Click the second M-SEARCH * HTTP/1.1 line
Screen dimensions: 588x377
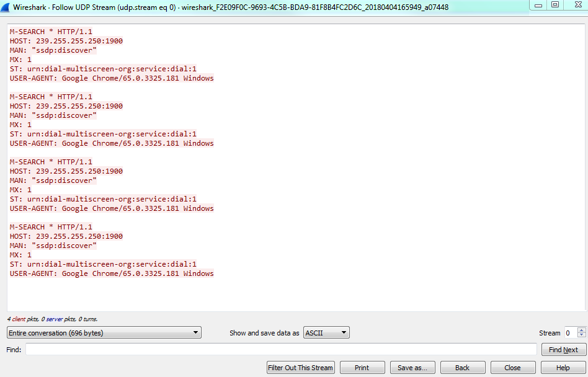point(51,97)
